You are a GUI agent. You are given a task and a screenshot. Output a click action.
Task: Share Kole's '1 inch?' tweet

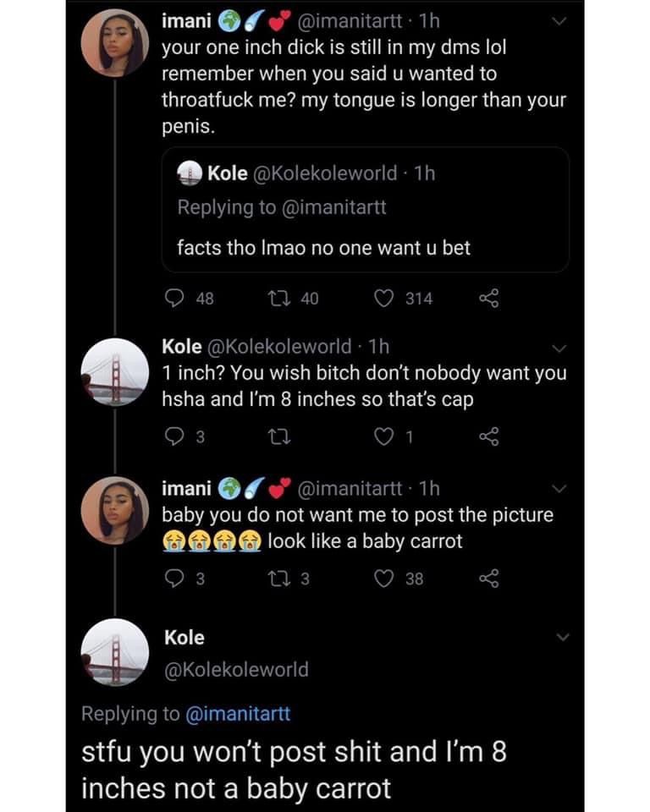pos(489,437)
